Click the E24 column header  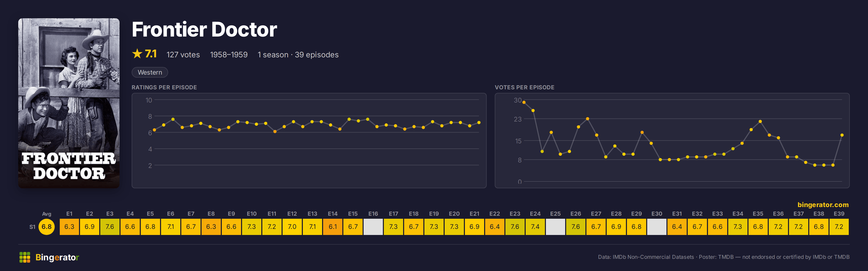point(535,214)
